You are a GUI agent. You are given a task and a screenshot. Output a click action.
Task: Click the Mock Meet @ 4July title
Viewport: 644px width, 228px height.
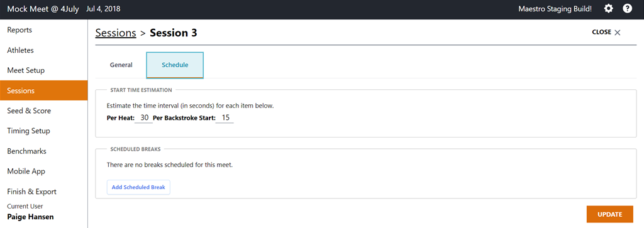[43, 9]
